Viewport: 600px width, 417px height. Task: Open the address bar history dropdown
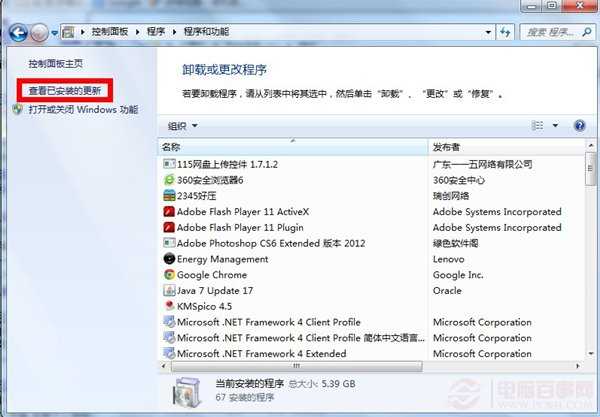(x=488, y=32)
